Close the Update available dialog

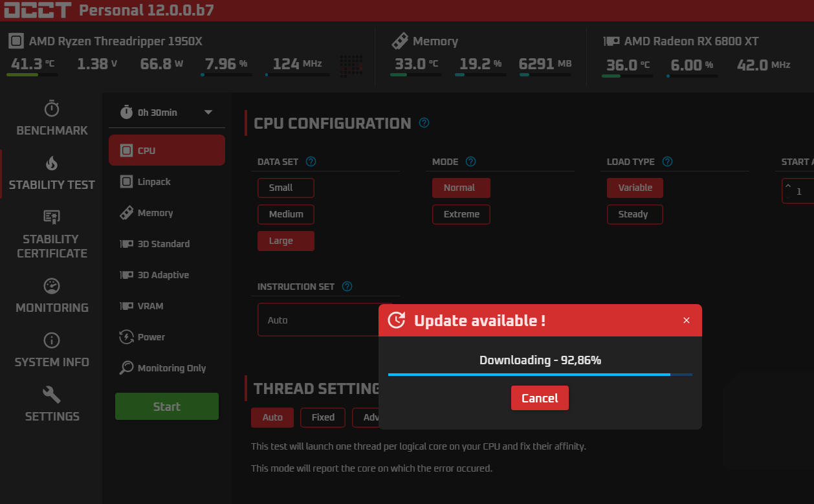click(x=687, y=320)
